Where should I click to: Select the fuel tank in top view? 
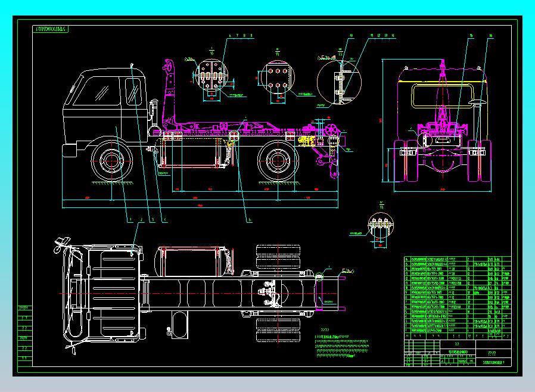click(193, 262)
